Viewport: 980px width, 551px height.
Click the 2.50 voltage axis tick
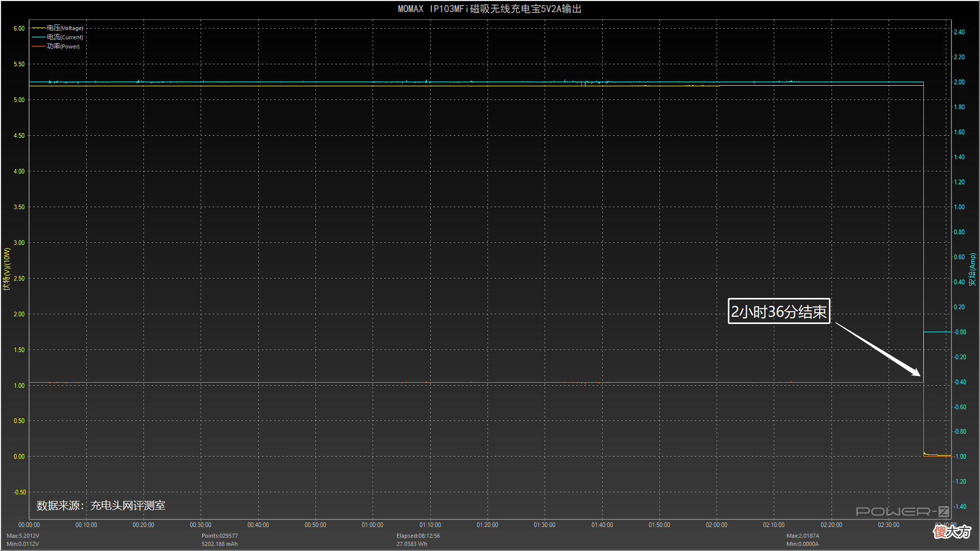(19, 279)
